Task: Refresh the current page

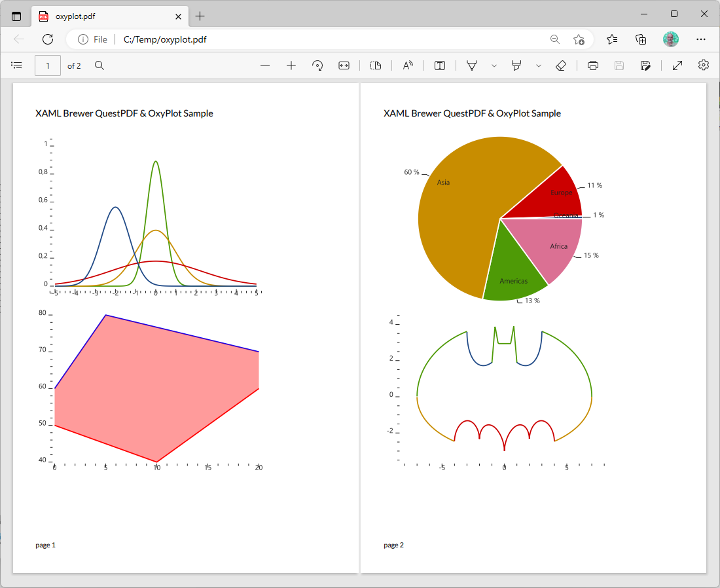Action: coord(47,39)
